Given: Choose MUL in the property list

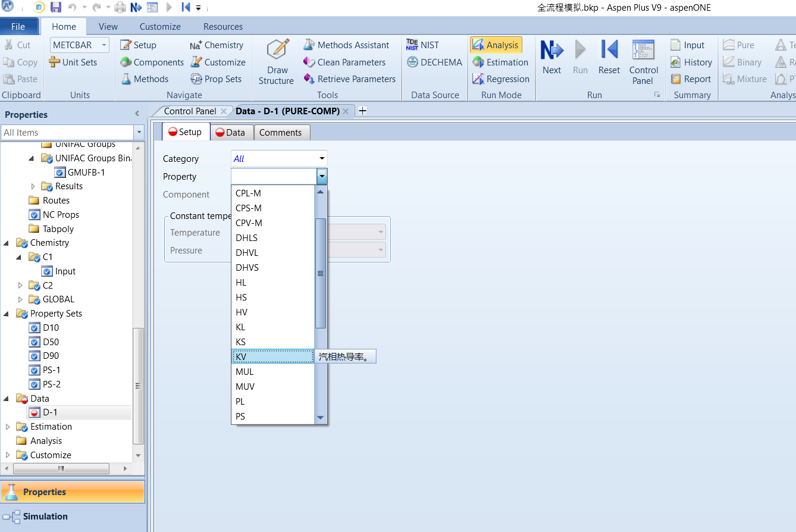Looking at the screenshot, I should coord(272,372).
